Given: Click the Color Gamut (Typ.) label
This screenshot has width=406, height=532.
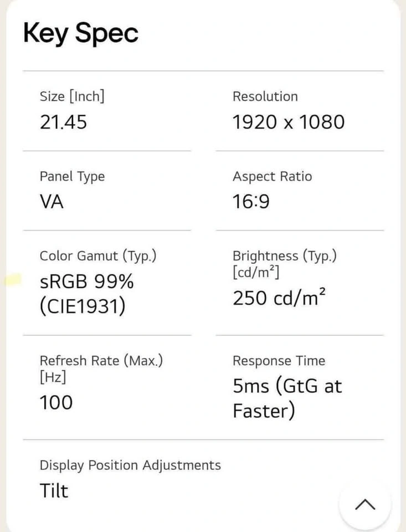Looking at the screenshot, I should point(98,256).
